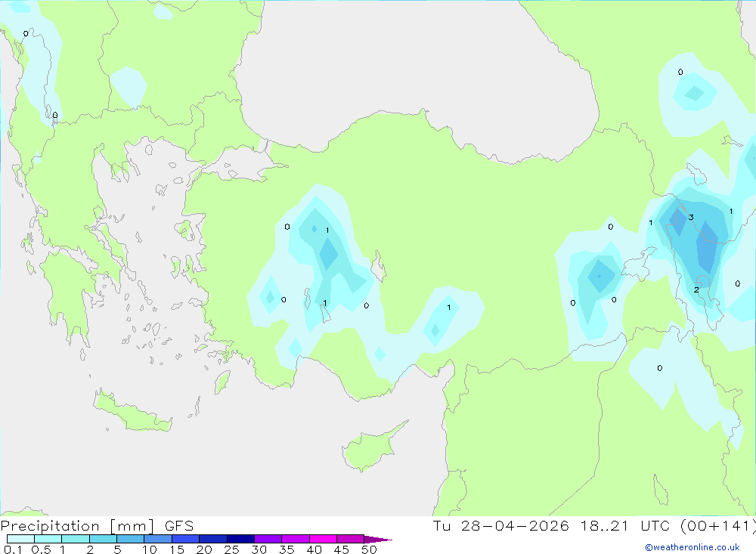Choose the blue swatch between 10 and 15

pos(158,539)
